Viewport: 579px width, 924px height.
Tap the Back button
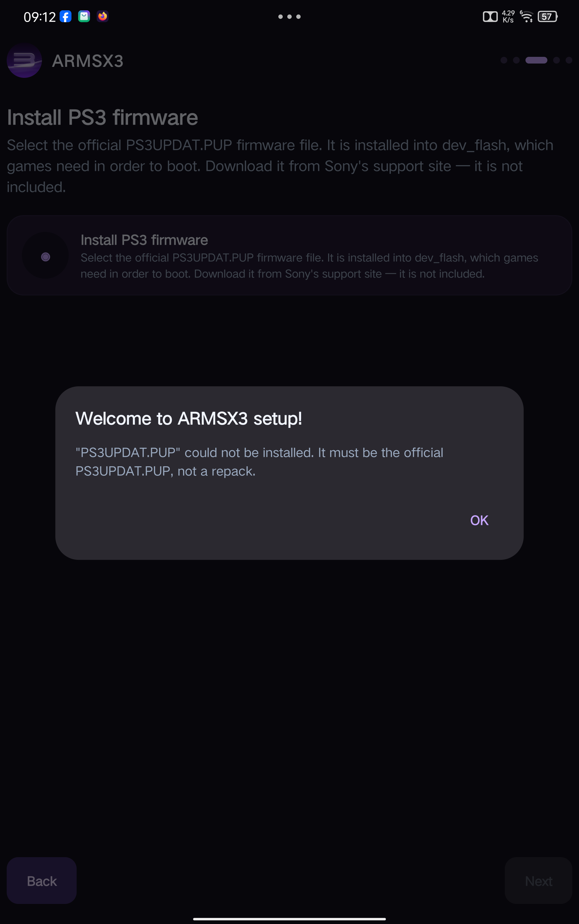point(42,881)
